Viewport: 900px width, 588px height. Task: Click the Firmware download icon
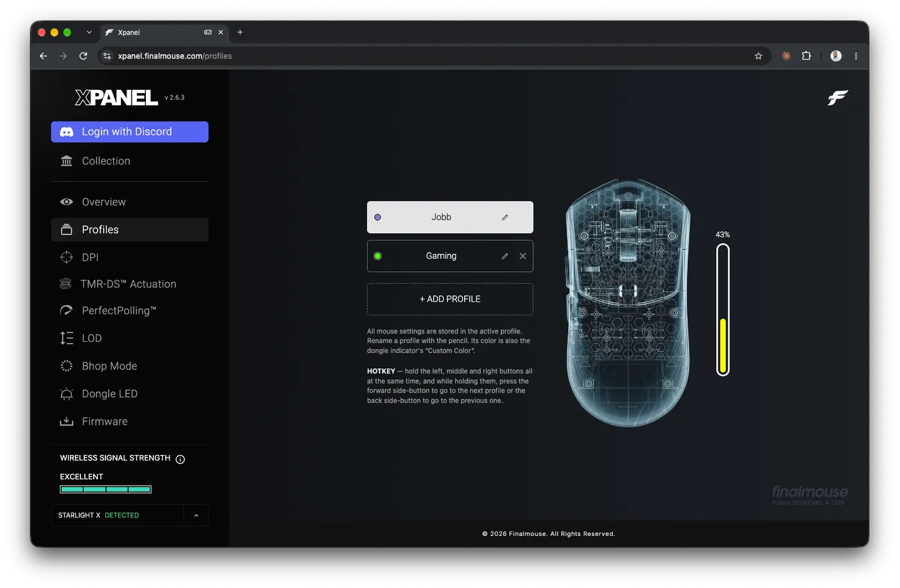(66, 422)
